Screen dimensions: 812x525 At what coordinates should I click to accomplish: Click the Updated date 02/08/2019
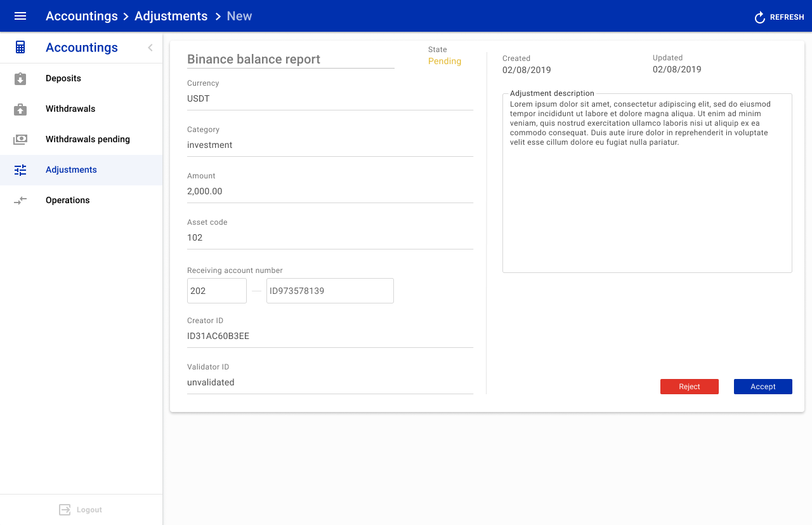point(677,70)
